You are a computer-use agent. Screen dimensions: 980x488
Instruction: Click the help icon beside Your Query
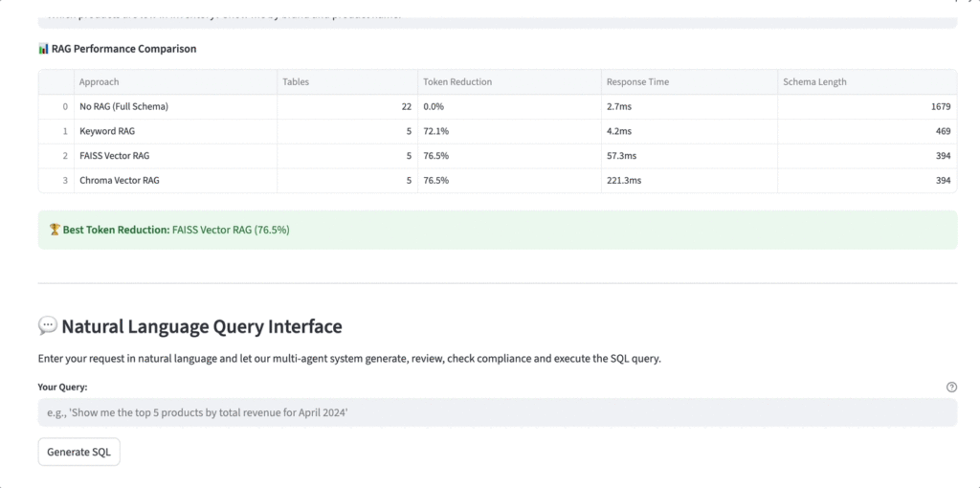[x=951, y=388]
